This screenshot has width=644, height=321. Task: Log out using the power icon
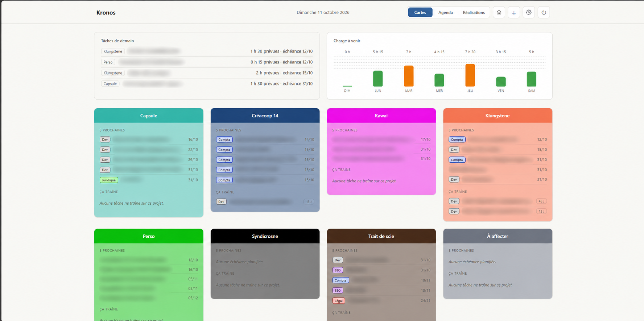[x=544, y=12]
